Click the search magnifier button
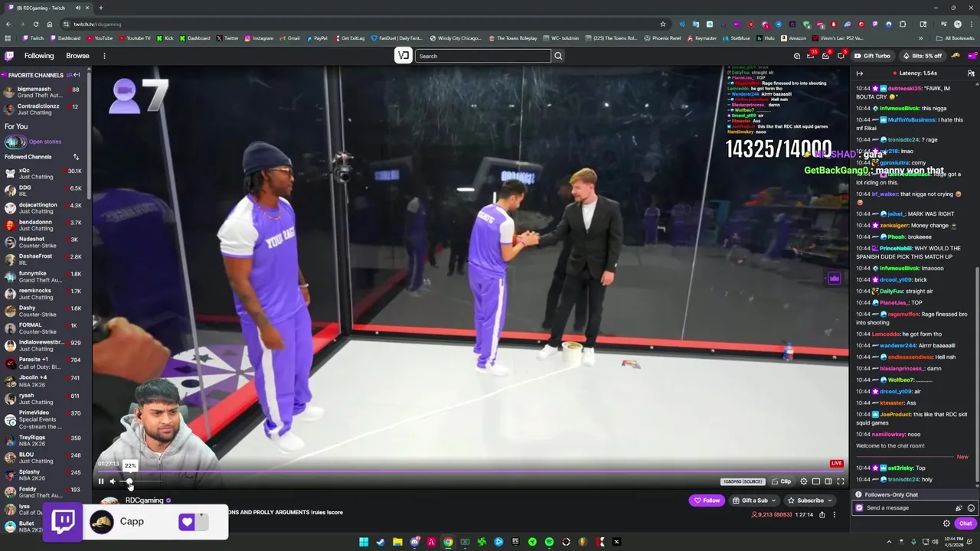The image size is (980, 551). click(558, 56)
